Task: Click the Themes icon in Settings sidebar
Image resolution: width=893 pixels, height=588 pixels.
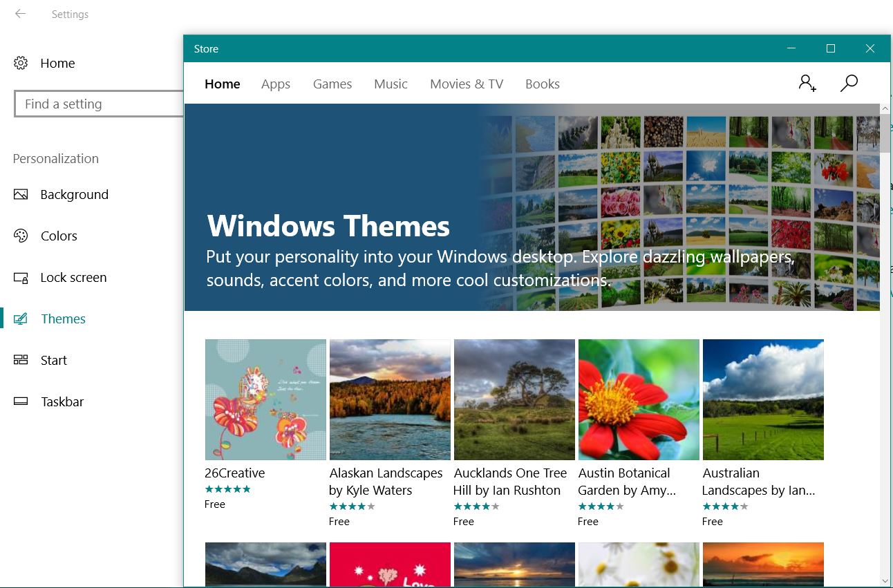Action: point(21,319)
